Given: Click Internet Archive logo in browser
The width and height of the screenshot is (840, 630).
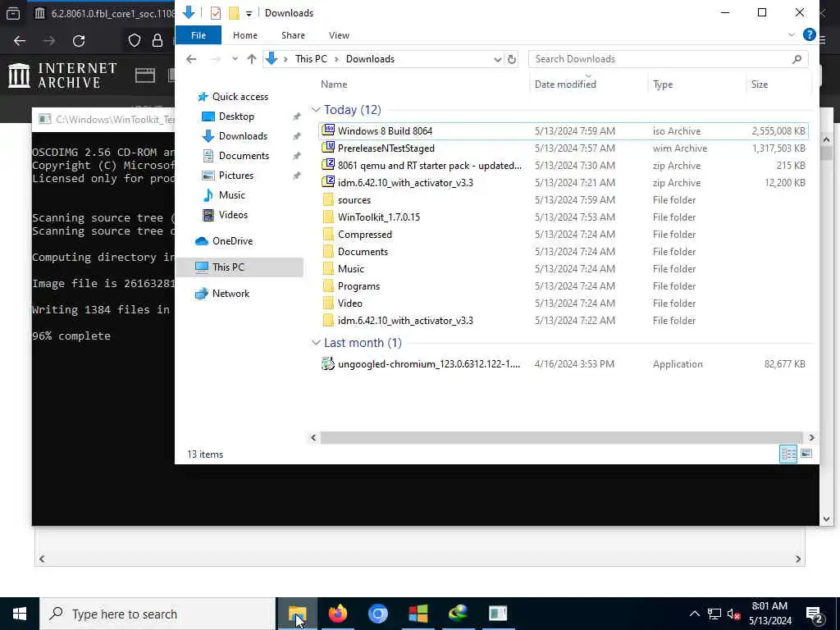Looking at the screenshot, I should pyautogui.click(x=63, y=75).
